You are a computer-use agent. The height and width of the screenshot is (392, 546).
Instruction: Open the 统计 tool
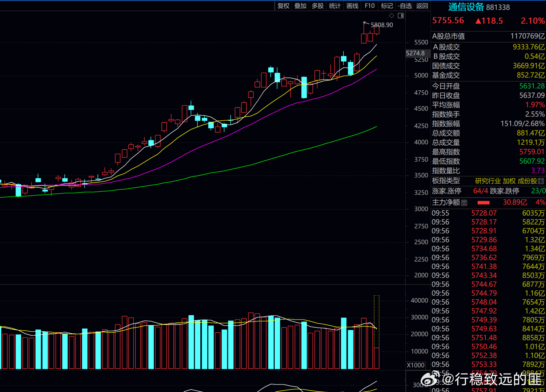tap(335, 6)
